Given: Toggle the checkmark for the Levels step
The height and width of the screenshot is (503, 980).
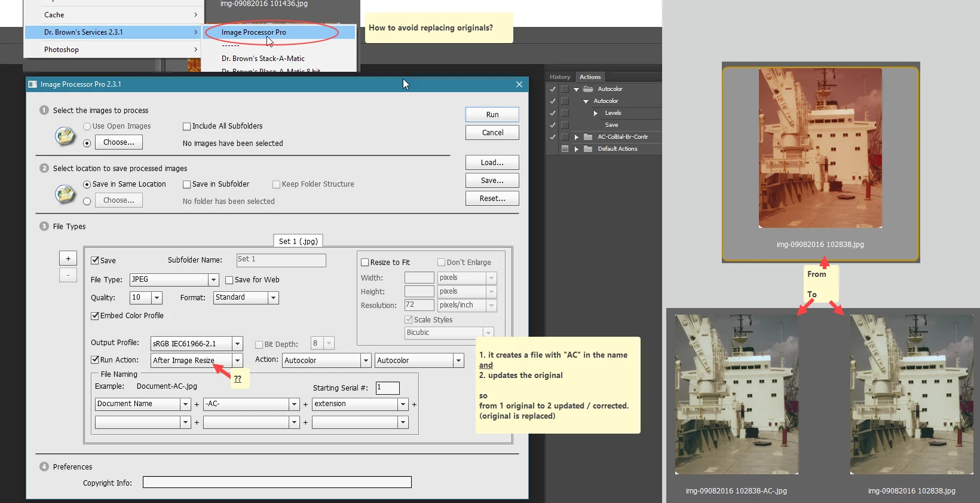Looking at the screenshot, I should pos(553,113).
